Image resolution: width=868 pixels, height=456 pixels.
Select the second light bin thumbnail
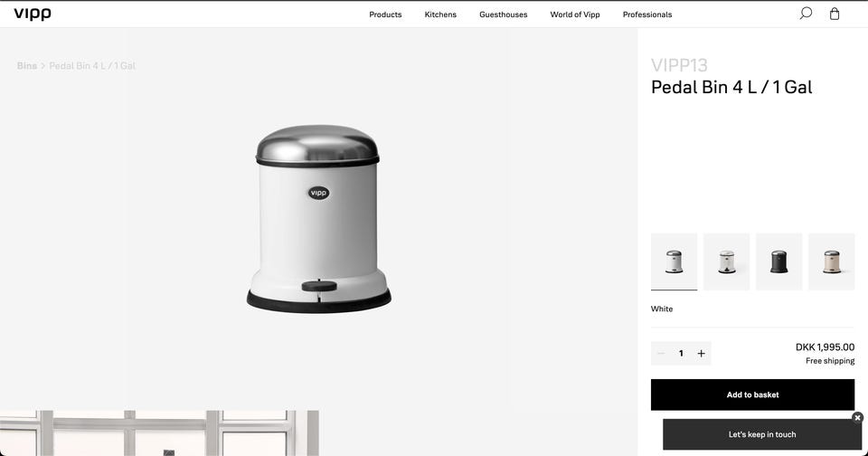tap(726, 261)
